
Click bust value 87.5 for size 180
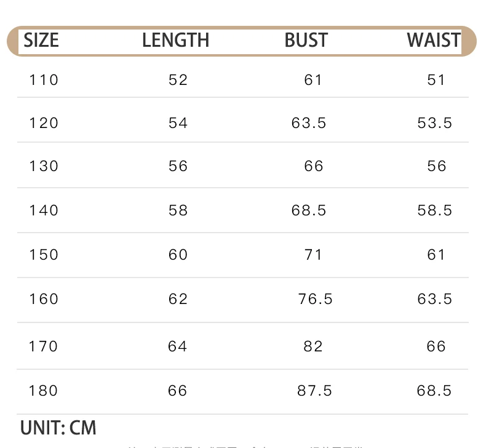314,391
